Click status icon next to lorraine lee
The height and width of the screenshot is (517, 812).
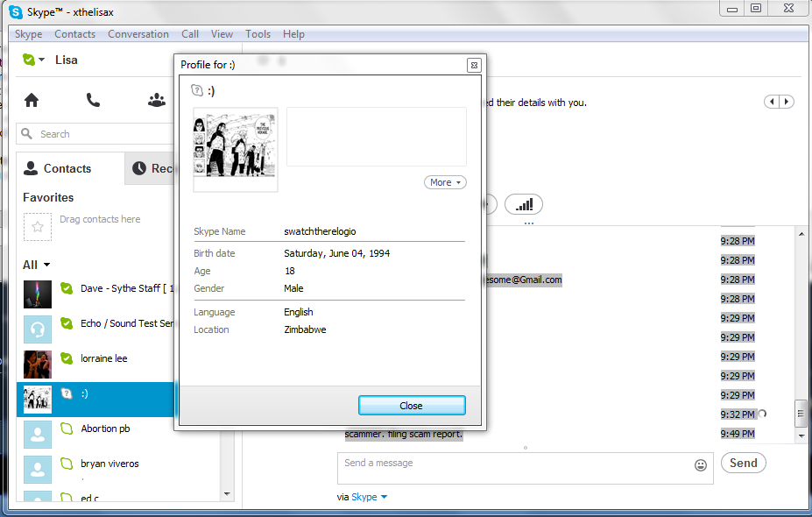click(x=67, y=358)
